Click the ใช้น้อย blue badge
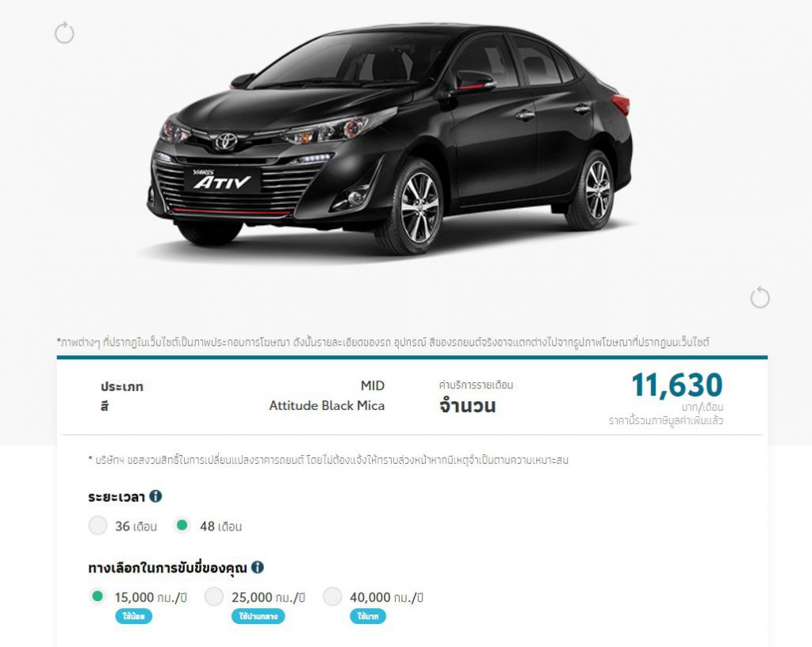 (x=133, y=616)
